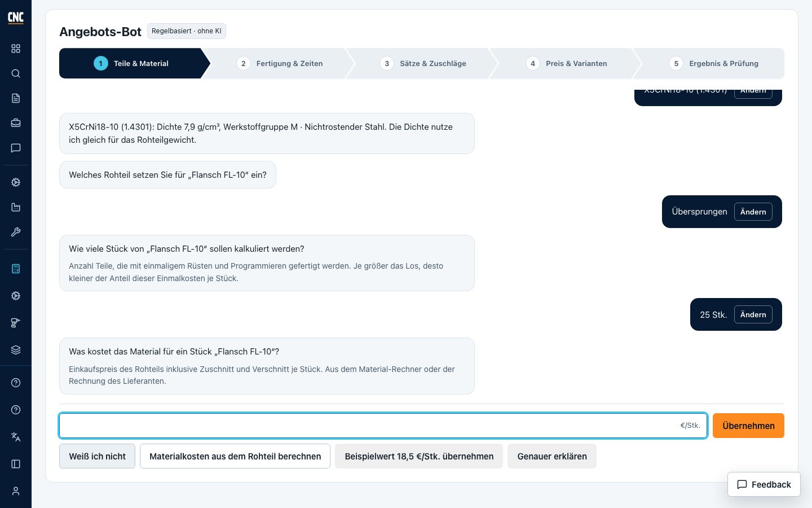Click the question Welches Rohteil setzen Sie ein
This screenshot has width=812, height=508.
click(167, 175)
